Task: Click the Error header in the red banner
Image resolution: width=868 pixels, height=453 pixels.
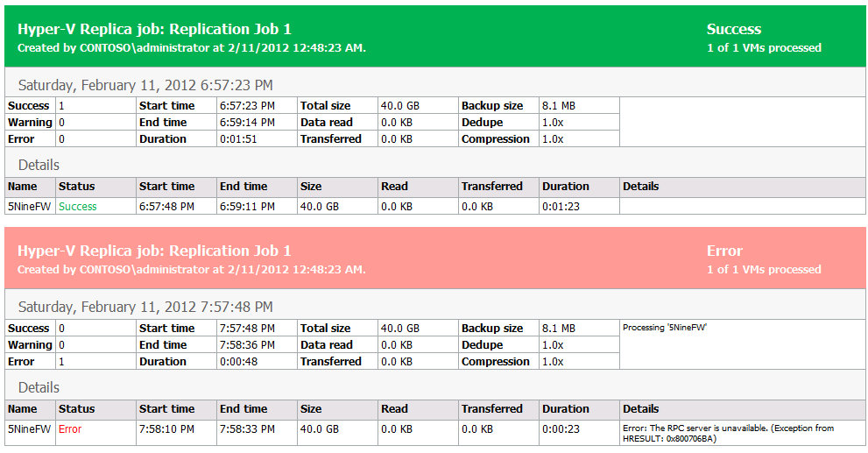Action: 724,251
